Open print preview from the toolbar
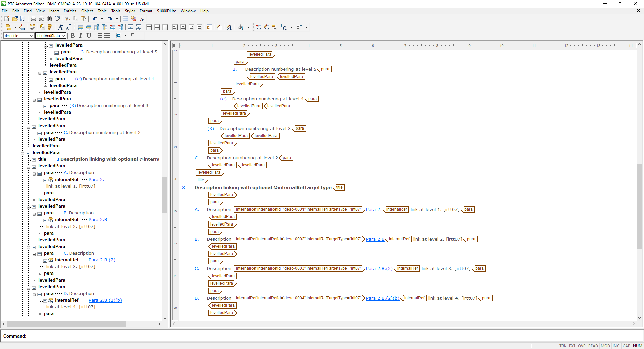Viewport: 644px width, 349px height. click(41, 19)
